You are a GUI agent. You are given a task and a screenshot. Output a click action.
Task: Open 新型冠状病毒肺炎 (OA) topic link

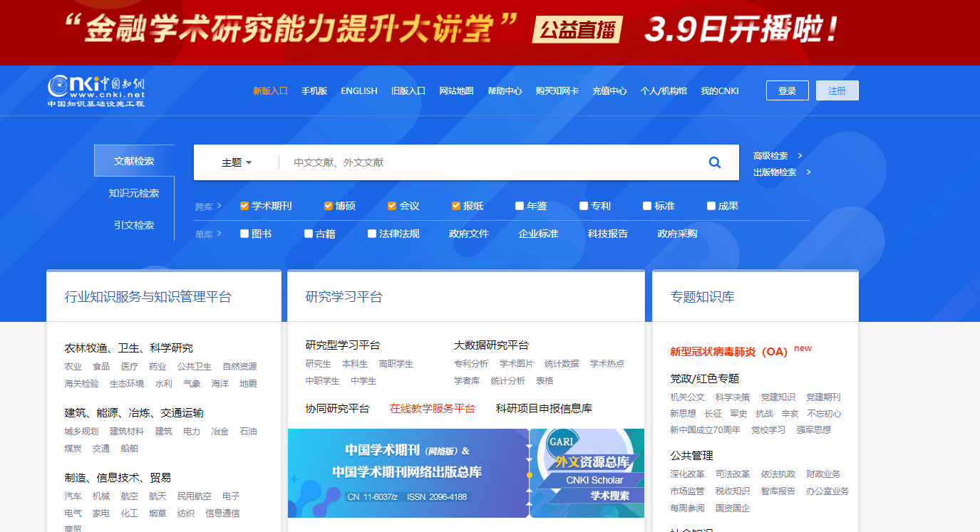(x=728, y=351)
